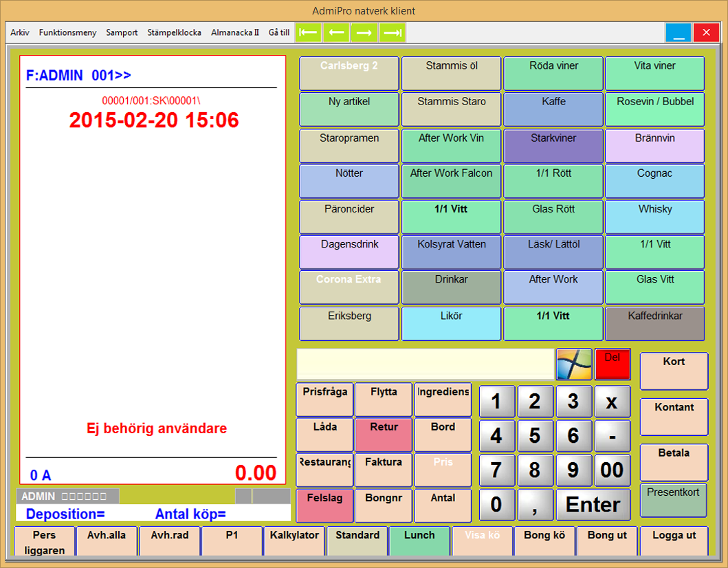
Task: Click the red Retur button
Action: tap(384, 435)
